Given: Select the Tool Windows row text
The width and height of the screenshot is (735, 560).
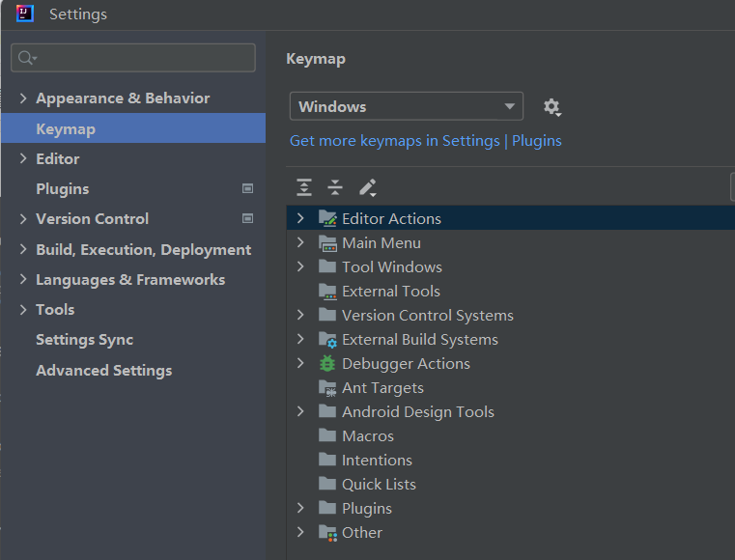Looking at the screenshot, I should [x=392, y=267].
